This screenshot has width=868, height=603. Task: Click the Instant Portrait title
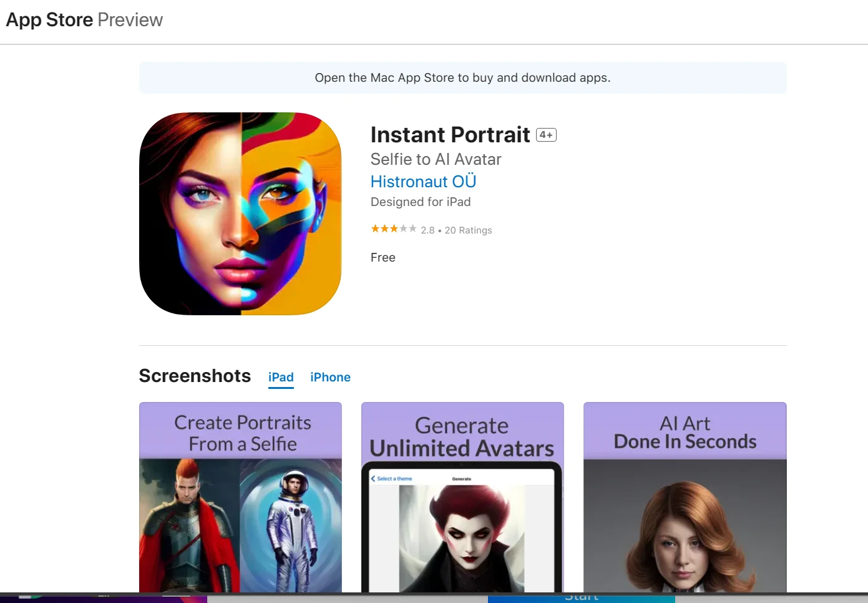tap(450, 135)
